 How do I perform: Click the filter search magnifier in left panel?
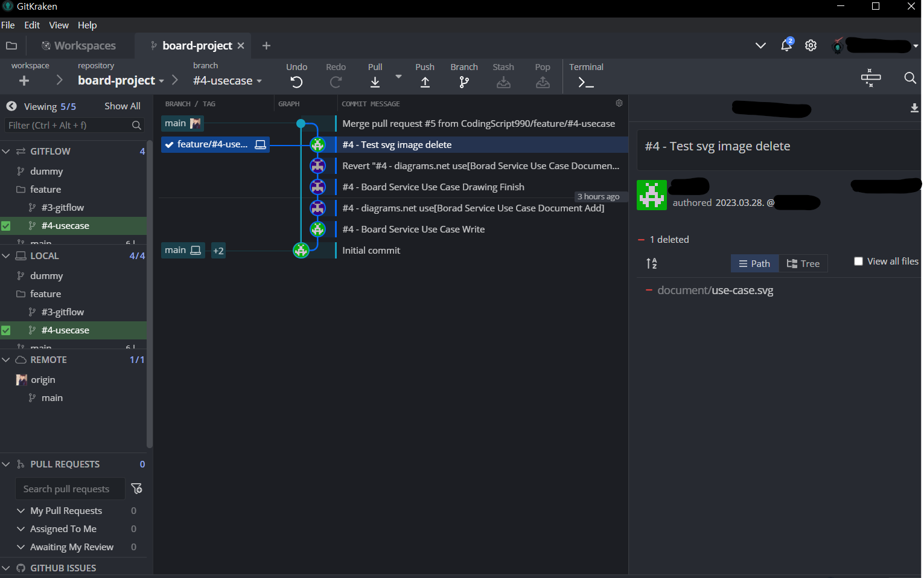136,125
